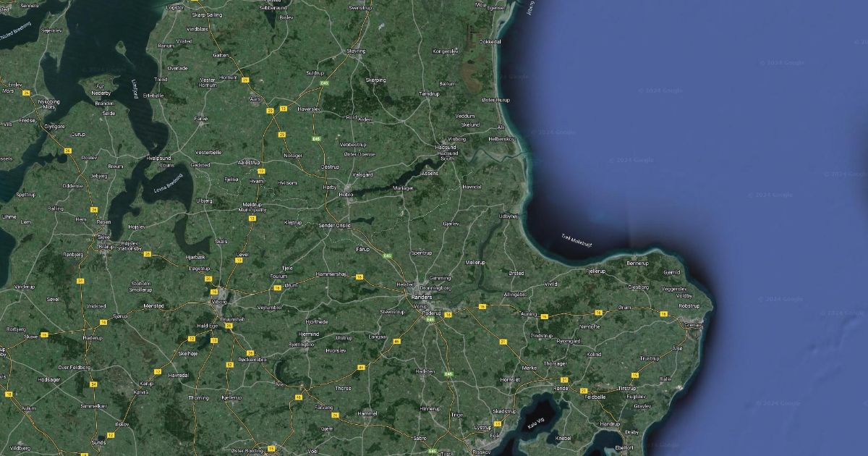Click the Sunds label
The height and width of the screenshot is (456, 868).
pos(98,442)
